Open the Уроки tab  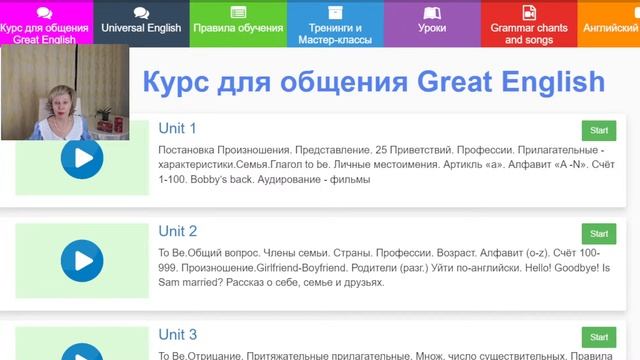pyautogui.click(x=432, y=24)
